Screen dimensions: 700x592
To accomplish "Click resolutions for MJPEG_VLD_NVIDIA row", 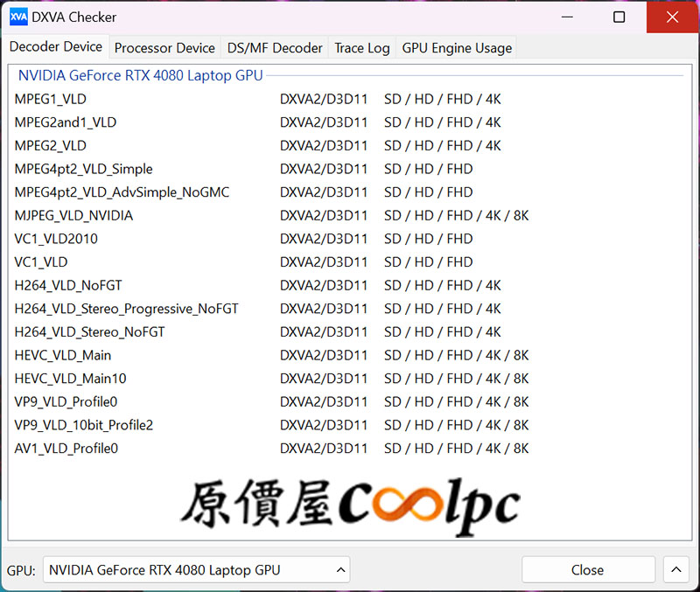I will [x=456, y=215].
